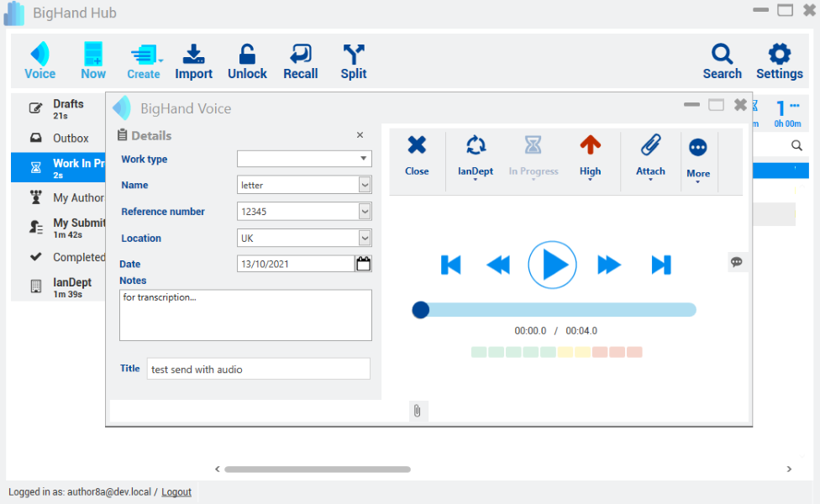The height and width of the screenshot is (504, 820).
Task: Click the horizontal scrollbar thumb
Action: (x=318, y=469)
